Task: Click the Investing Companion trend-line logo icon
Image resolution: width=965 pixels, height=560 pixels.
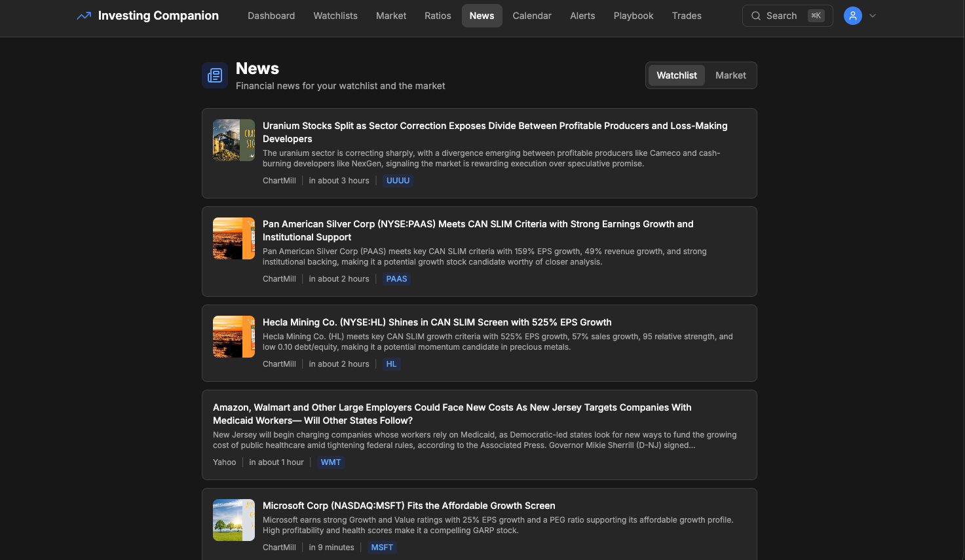Action: point(84,16)
